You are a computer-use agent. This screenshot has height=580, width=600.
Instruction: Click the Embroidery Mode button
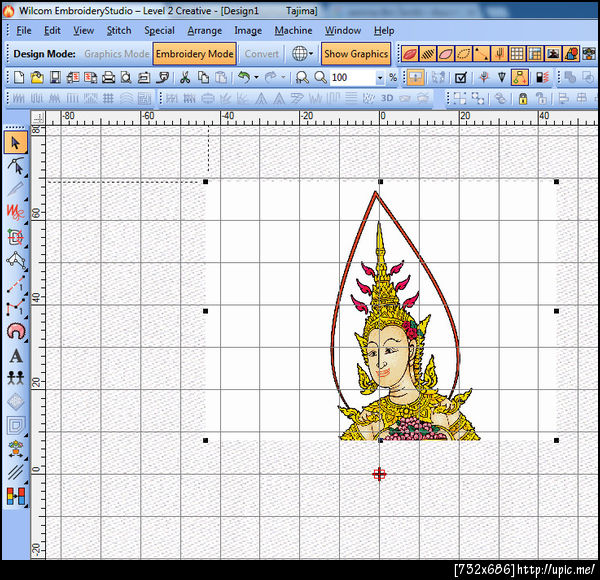(194, 54)
